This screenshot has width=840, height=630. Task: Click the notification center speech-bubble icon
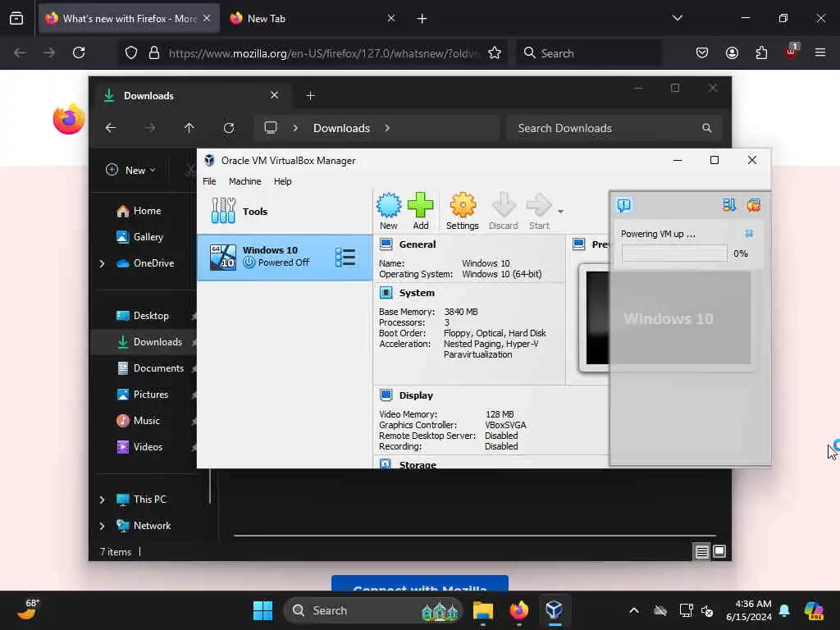click(624, 205)
